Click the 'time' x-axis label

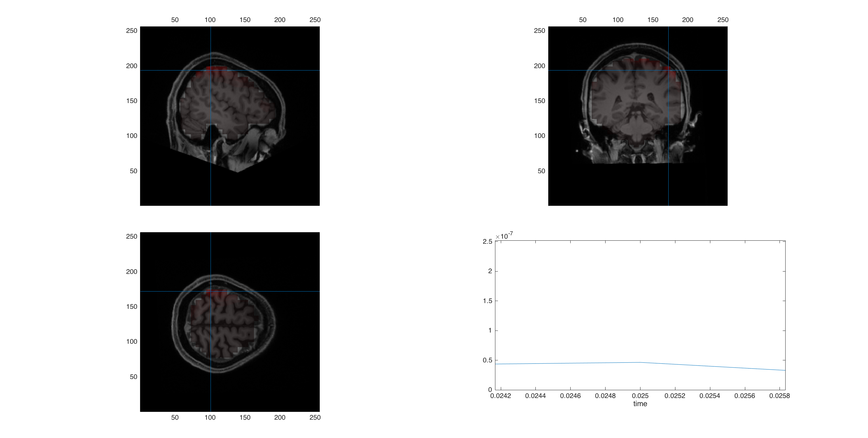(640, 404)
